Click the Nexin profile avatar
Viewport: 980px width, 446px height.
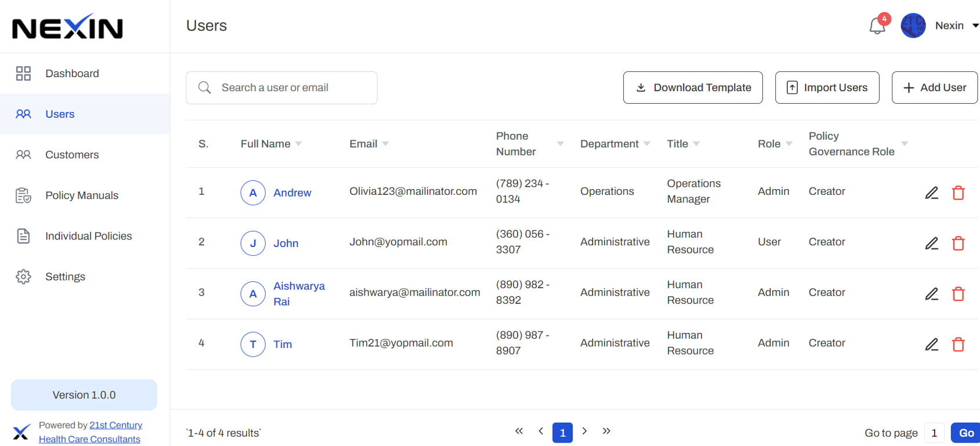(x=913, y=26)
